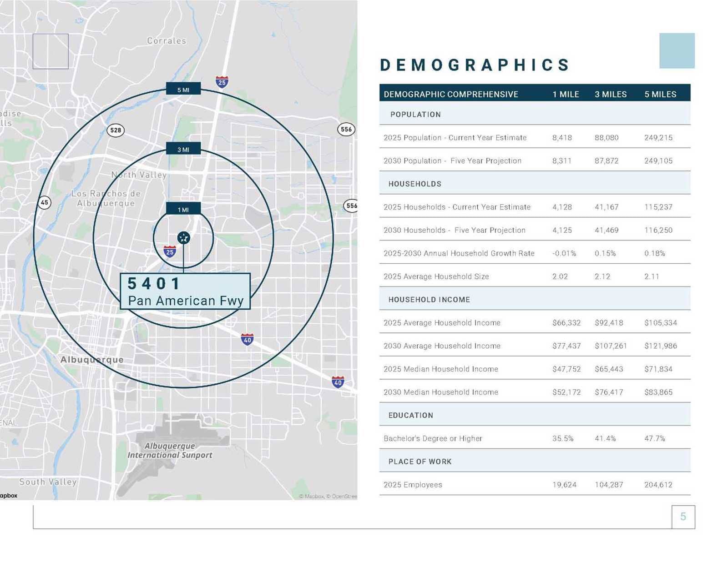
Task: Click the 2025 Employees label
Action: coord(413,485)
